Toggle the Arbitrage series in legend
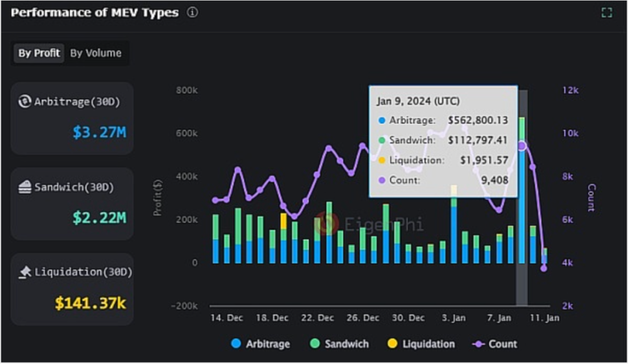The height and width of the screenshot is (364, 629). (261, 344)
